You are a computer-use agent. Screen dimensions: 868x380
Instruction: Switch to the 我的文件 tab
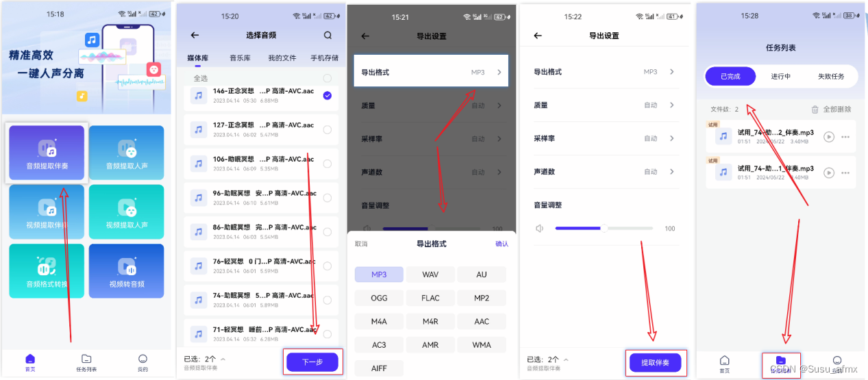[x=282, y=58]
